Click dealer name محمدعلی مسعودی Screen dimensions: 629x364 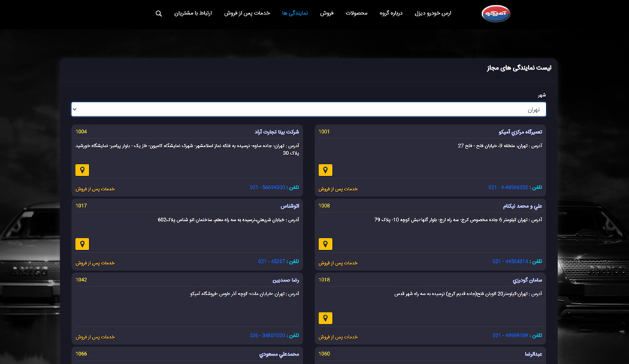point(279,354)
